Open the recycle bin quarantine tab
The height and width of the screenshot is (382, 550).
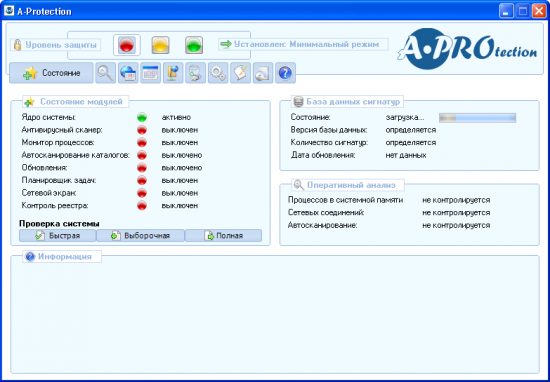point(195,73)
